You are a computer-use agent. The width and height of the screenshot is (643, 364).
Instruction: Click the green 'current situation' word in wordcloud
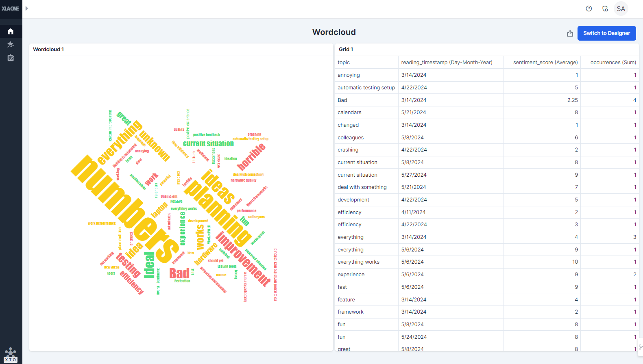[x=208, y=143]
